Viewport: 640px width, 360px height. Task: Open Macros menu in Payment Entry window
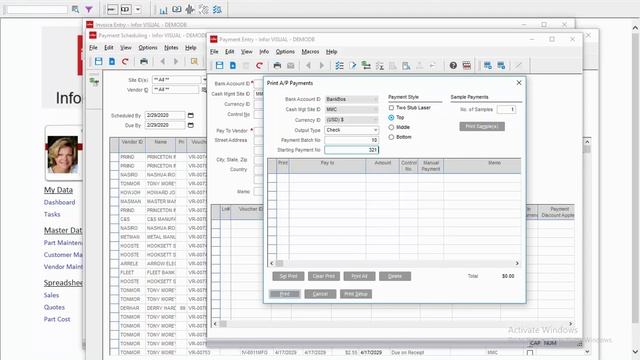click(310, 52)
